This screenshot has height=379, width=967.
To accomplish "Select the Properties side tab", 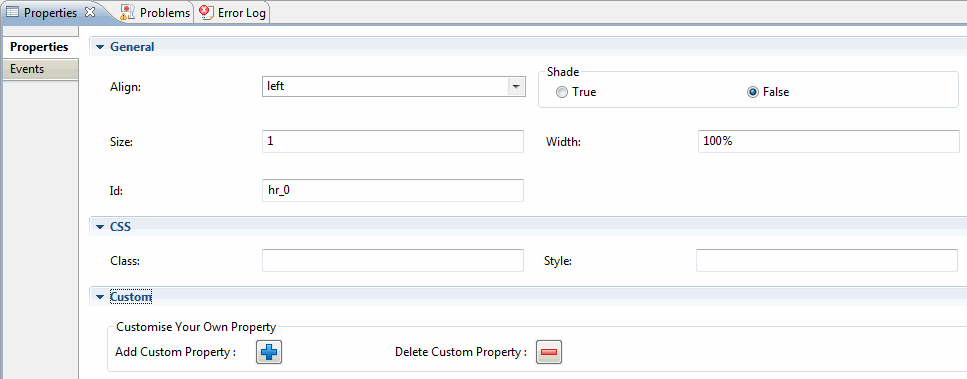I will 40,47.
